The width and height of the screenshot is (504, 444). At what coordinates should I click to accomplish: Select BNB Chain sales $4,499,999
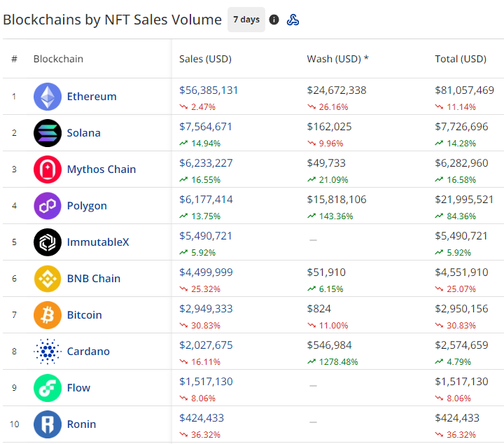[x=206, y=272]
